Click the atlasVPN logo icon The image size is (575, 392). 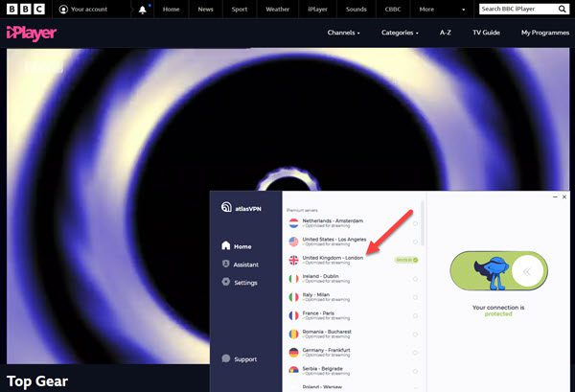226,207
